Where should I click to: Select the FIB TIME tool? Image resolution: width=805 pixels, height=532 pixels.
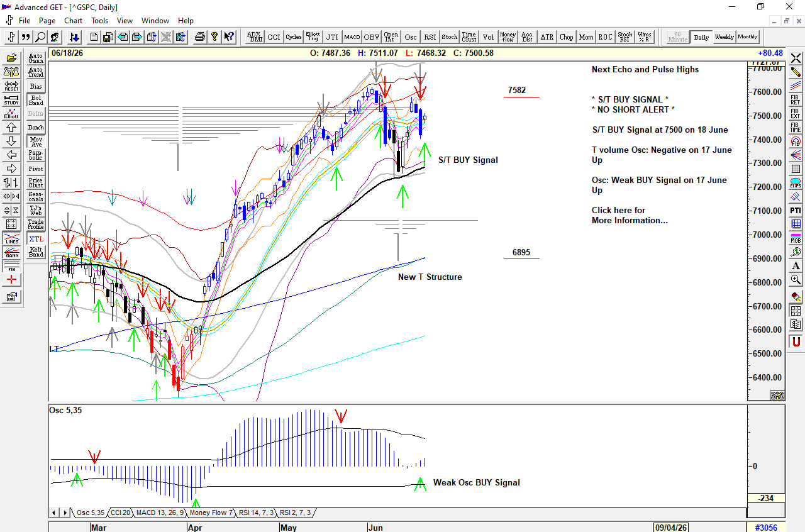tap(796, 128)
